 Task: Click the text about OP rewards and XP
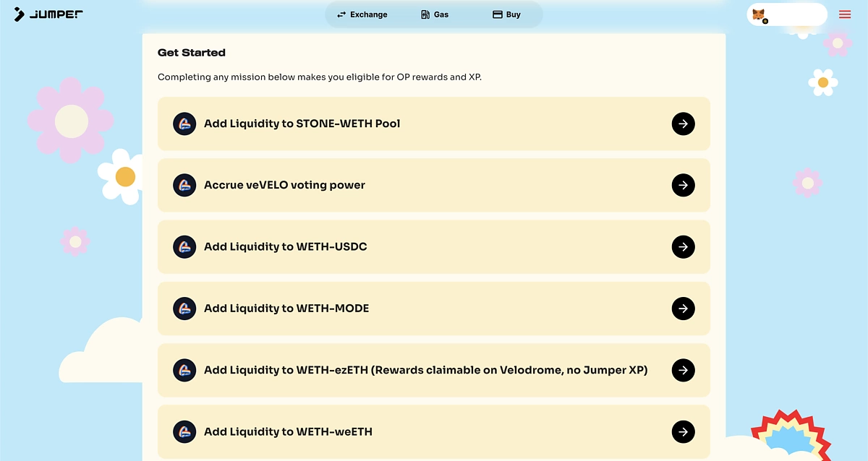tap(320, 77)
